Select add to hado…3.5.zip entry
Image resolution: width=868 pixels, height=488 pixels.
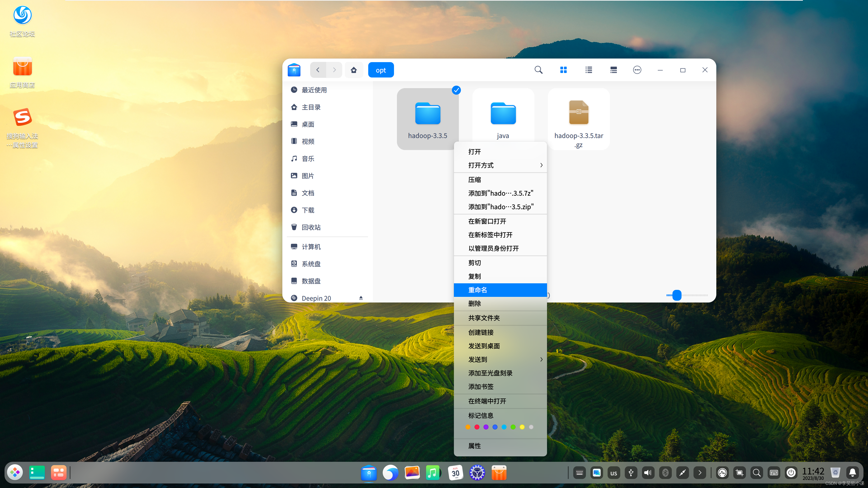pos(500,207)
